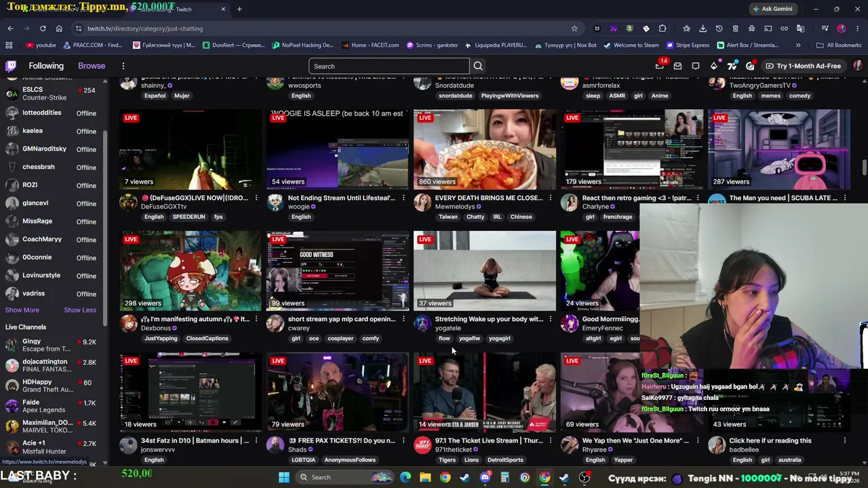The height and width of the screenshot is (488, 868).
Task: Open chessbrah in the followed channels list
Action: 51,167
